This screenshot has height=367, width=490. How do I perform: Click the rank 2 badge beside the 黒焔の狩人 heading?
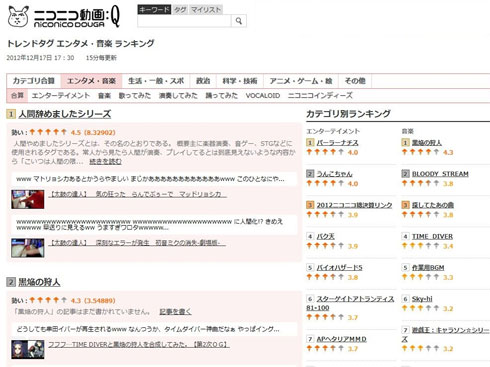coord(11,282)
